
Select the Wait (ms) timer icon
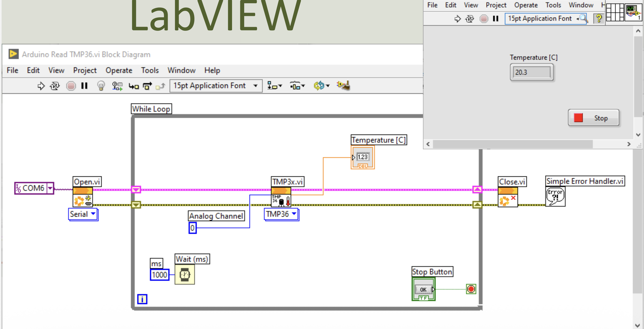pos(185,275)
